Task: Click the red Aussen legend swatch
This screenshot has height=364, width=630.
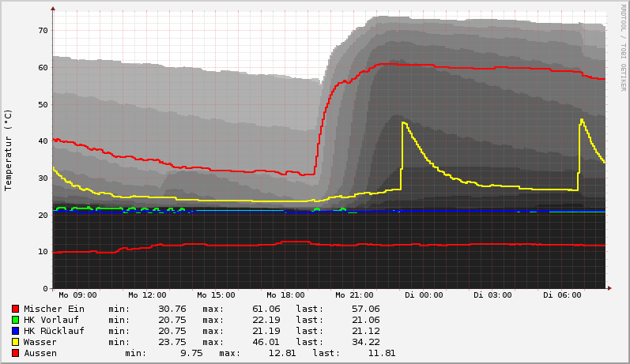Action: 15,353
